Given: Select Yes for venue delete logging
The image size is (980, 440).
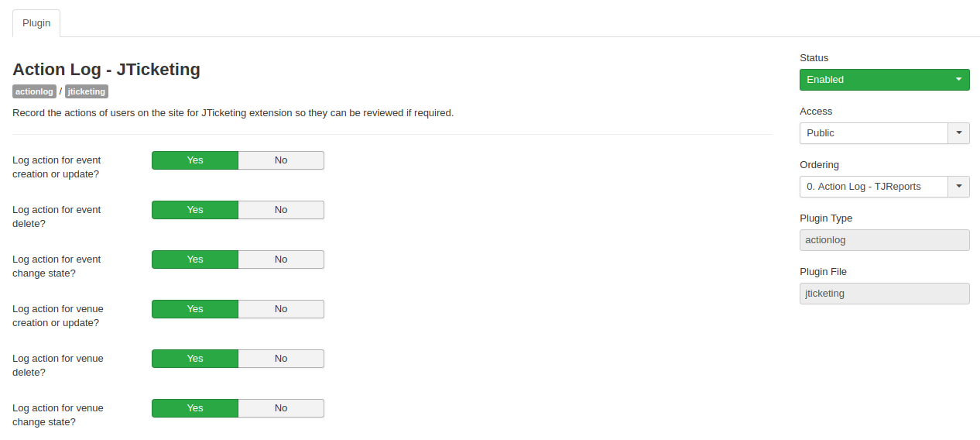Looking at the screenshot, I should click(x=195, y=359).
